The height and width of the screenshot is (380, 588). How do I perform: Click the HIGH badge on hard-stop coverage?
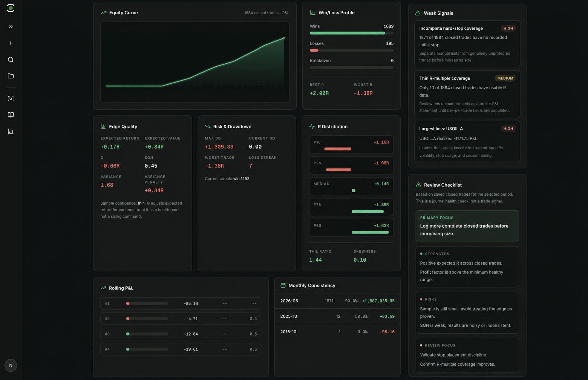508,28
